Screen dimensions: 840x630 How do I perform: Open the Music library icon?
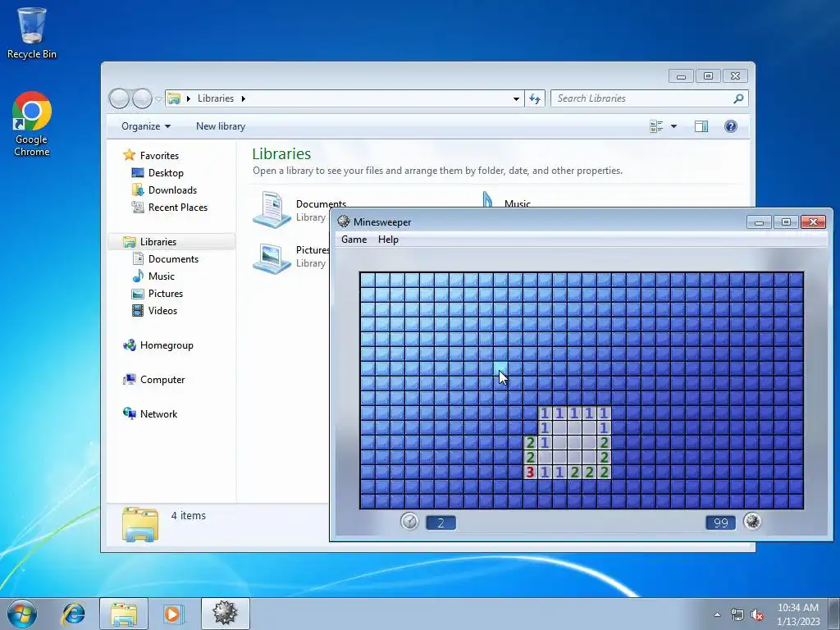point(487,199)
